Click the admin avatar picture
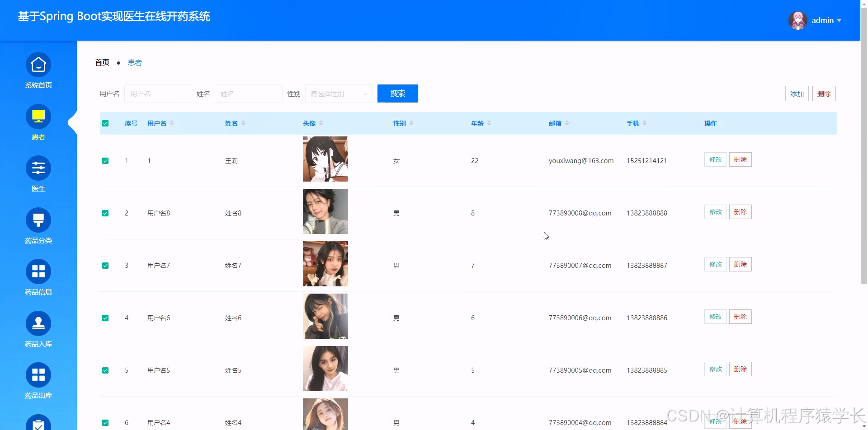 coord(798,20)
